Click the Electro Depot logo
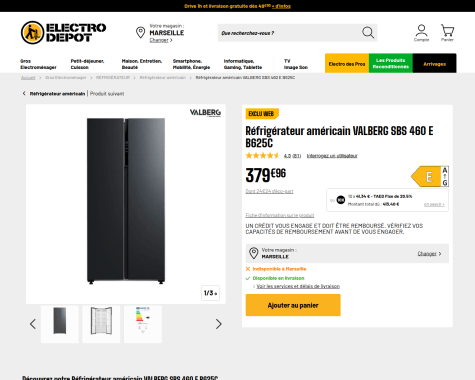Viewport: 475px width, 380px height. click(x=63, y=33)
